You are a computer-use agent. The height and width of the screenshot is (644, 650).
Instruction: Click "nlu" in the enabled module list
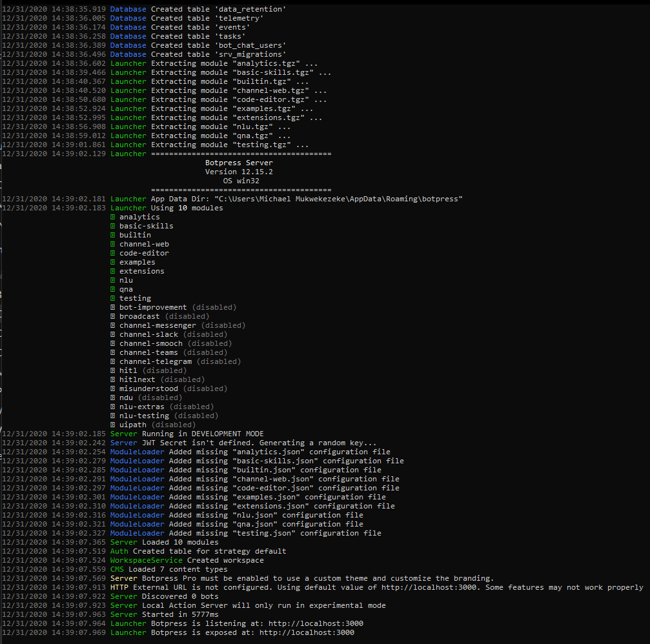coord(126,280)
